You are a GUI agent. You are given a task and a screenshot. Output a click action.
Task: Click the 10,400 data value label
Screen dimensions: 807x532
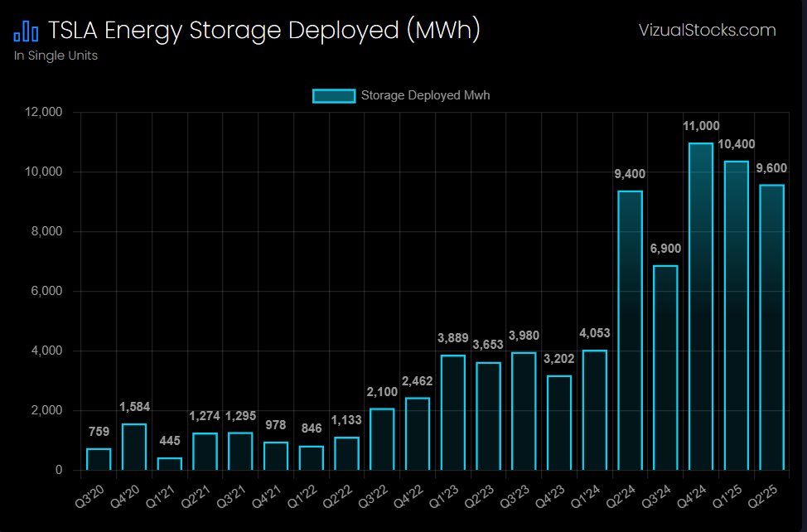point(737,144)
